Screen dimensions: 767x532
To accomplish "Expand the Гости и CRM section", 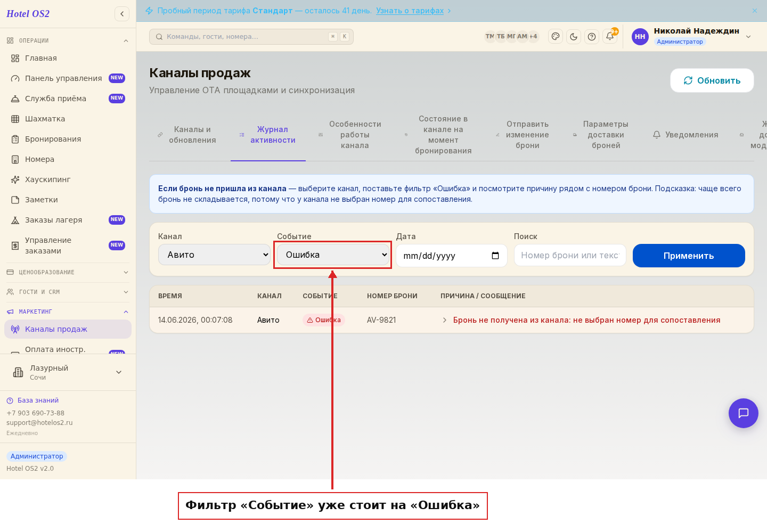I will (126, 292).
